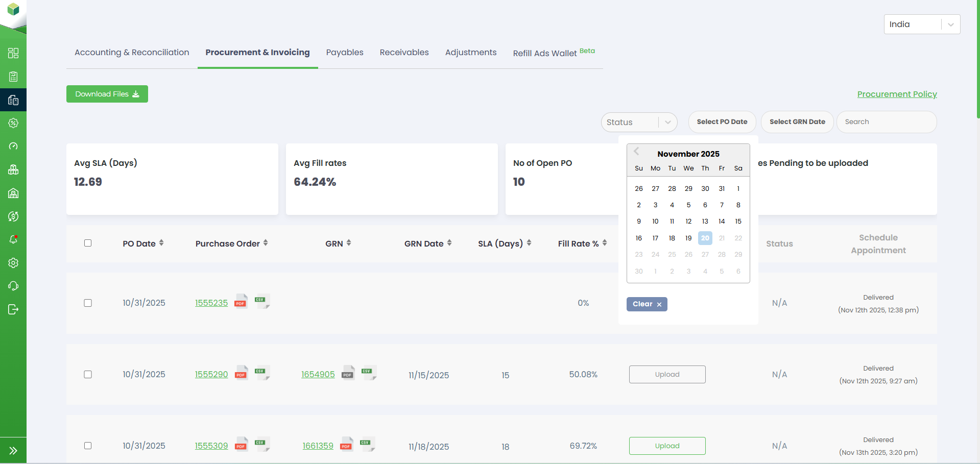Download PDF for purchase order 1555235
This screenshot has height=464, width=980.
241,302
